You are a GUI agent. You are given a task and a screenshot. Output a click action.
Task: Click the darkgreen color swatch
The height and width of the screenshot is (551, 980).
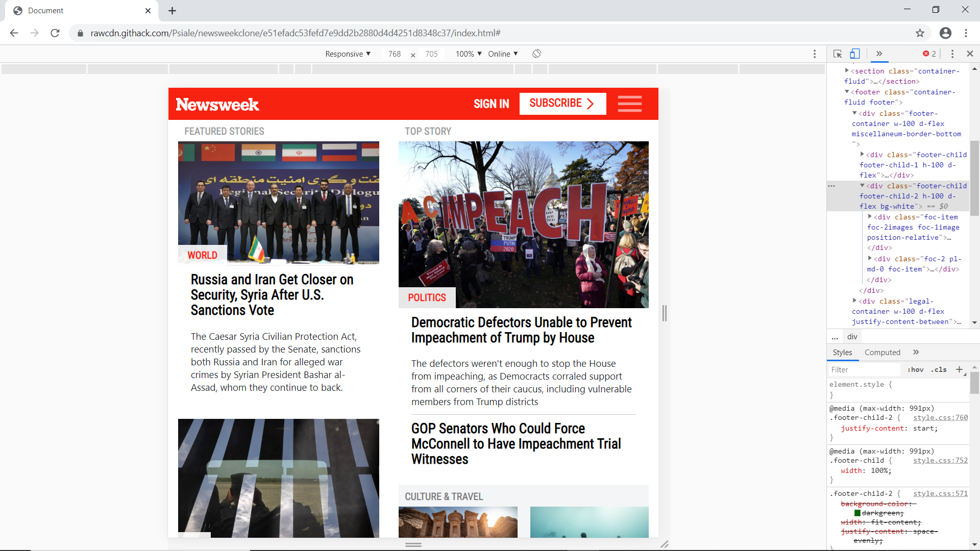pyautogui.click(x=857, y=513)
